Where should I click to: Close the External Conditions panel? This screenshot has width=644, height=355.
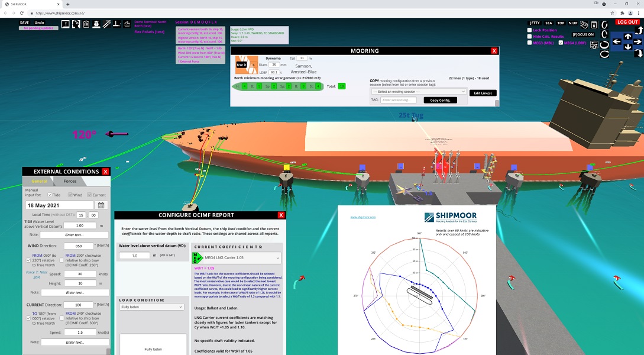point(105,172)
